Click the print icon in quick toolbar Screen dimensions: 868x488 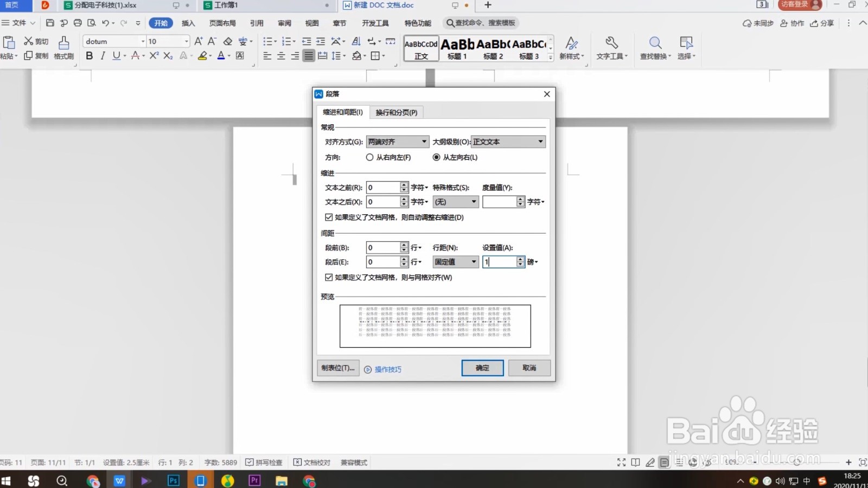click(78, 23)
